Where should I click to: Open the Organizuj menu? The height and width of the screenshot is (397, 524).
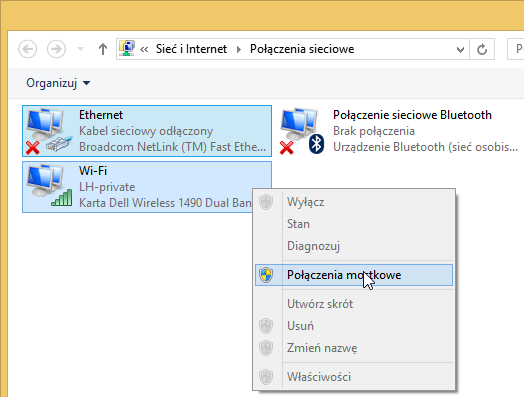pyautogui.click(x=58, y=83)
